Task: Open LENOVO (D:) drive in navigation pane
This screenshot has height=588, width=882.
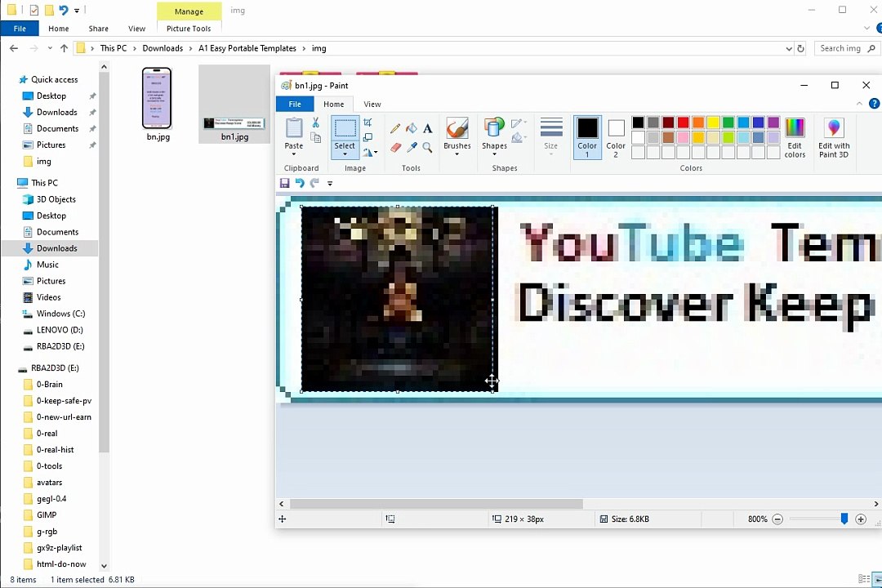Action: tap(60, 330)
